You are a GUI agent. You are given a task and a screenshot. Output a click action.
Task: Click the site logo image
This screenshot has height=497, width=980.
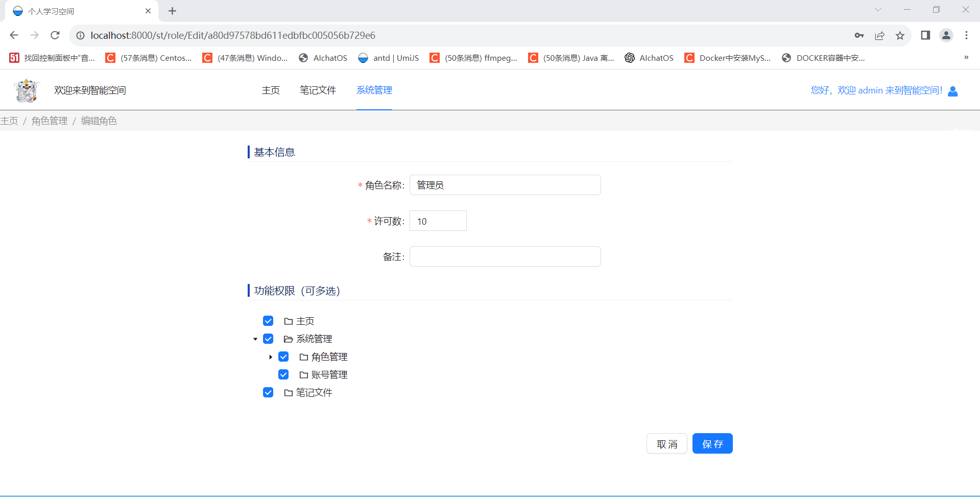[27, 90]
